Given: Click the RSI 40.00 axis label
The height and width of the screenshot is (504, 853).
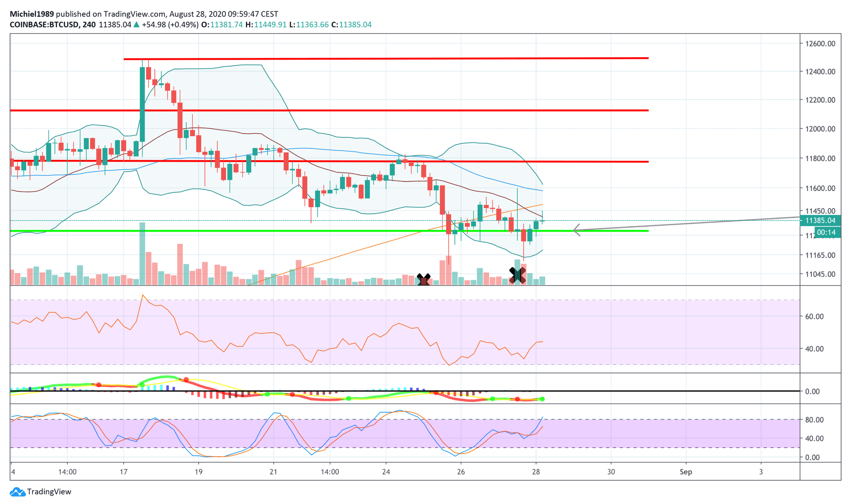Looking at the screenshot, I should 814,349.
